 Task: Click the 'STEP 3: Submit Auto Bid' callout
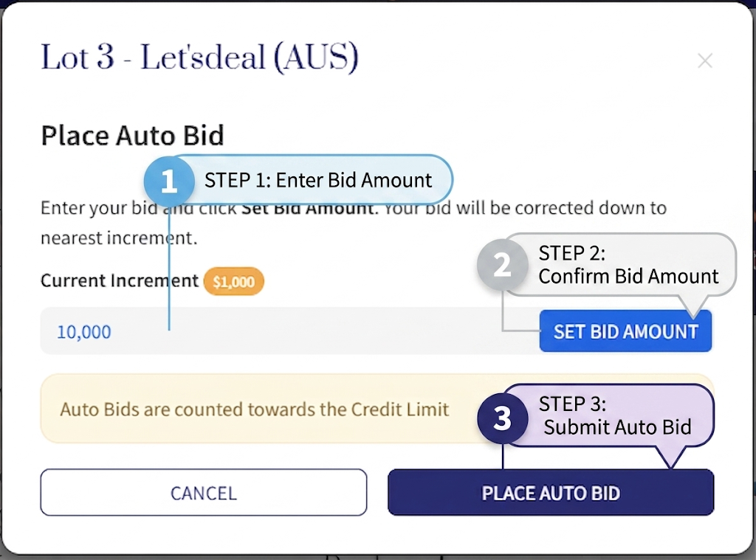[x=617, y=415]
